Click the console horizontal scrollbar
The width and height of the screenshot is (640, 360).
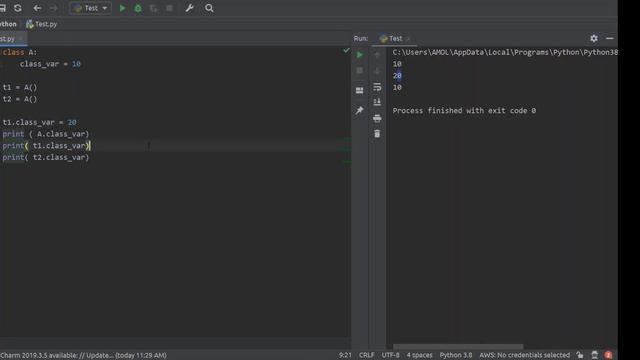click(x=458, y=347)
